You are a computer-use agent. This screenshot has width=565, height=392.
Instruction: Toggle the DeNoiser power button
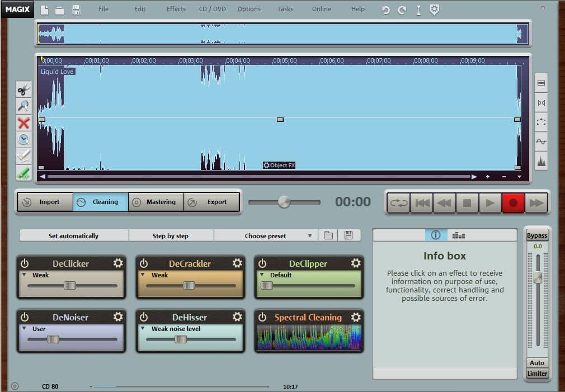25,317
